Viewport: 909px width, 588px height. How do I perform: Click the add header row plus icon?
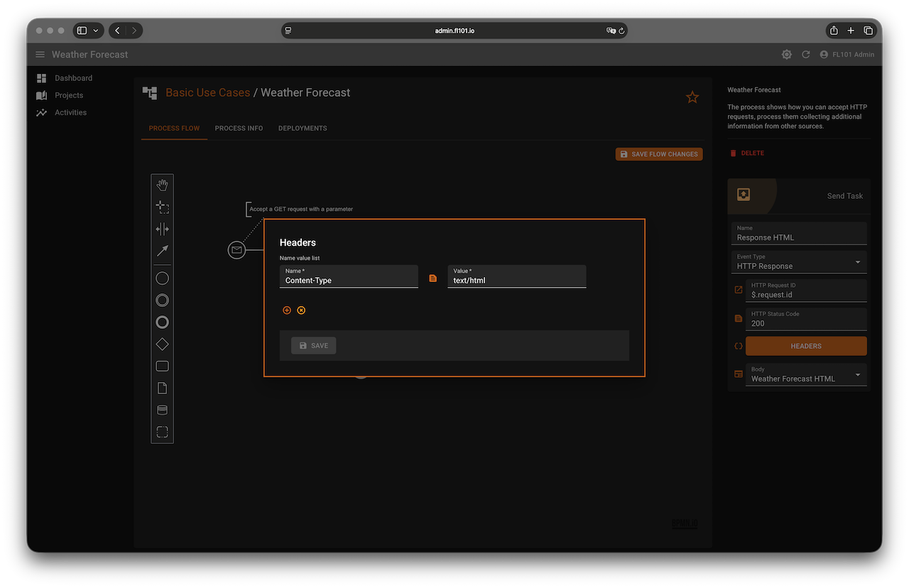click(287, 310)
